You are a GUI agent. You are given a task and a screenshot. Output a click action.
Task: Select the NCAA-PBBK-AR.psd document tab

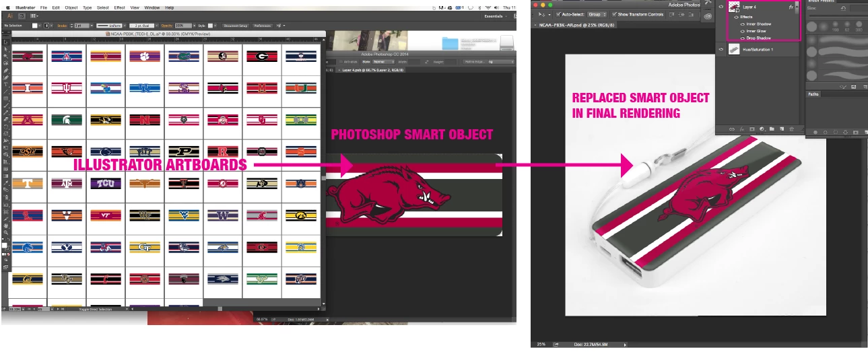tap(573, 25)
